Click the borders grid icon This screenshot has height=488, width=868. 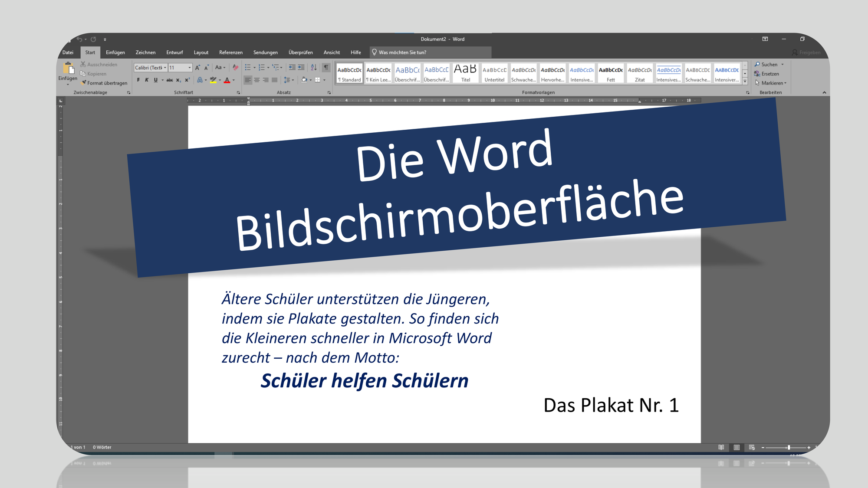pyautogui.click(x=318, y=80)
